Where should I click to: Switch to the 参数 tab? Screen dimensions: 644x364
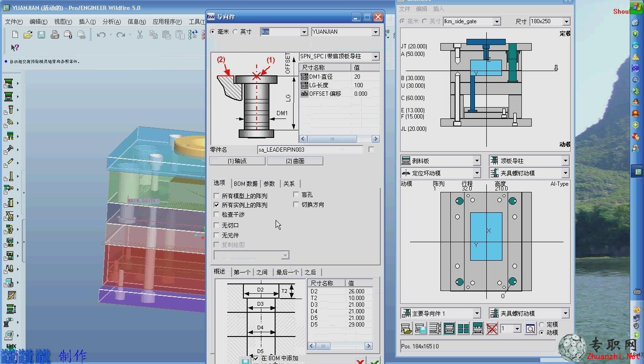[x=269, y=184]
